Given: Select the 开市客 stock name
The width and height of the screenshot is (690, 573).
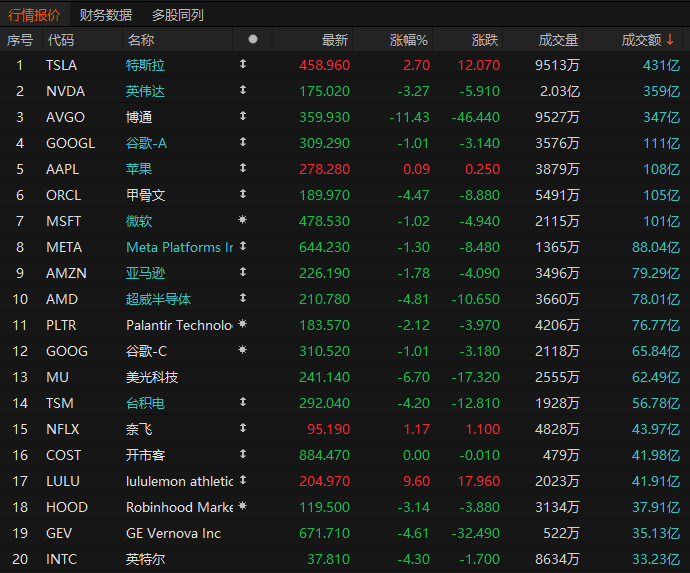Looking at the screenshot, I should [x=145, y=455].
